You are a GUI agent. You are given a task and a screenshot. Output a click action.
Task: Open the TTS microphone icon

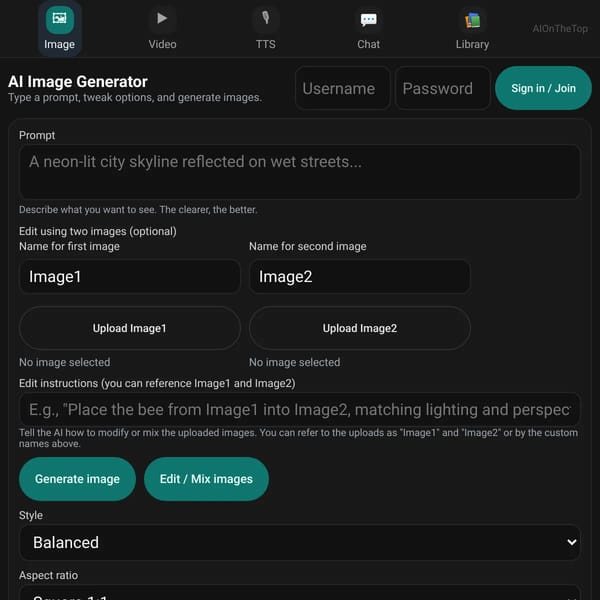pos(266,18)
